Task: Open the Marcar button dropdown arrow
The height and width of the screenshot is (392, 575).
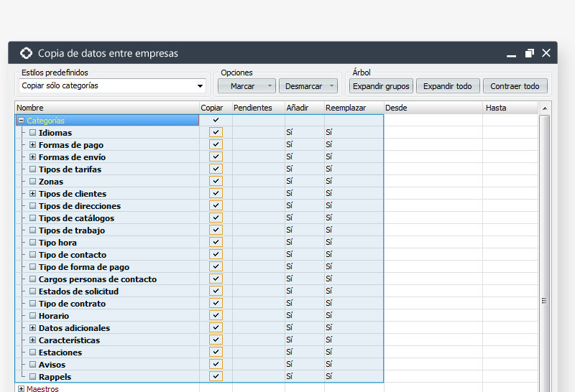Action: 270,86
